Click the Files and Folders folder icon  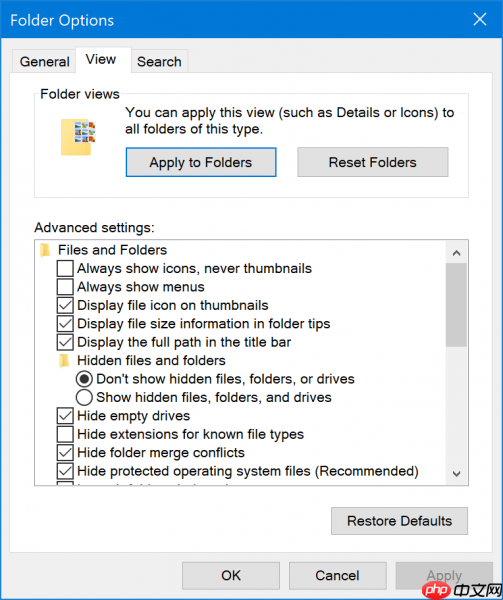tap(45, 250)
